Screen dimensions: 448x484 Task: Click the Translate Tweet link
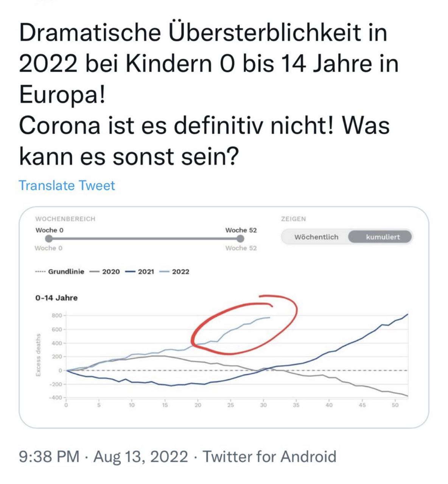(x=67, y=185)
